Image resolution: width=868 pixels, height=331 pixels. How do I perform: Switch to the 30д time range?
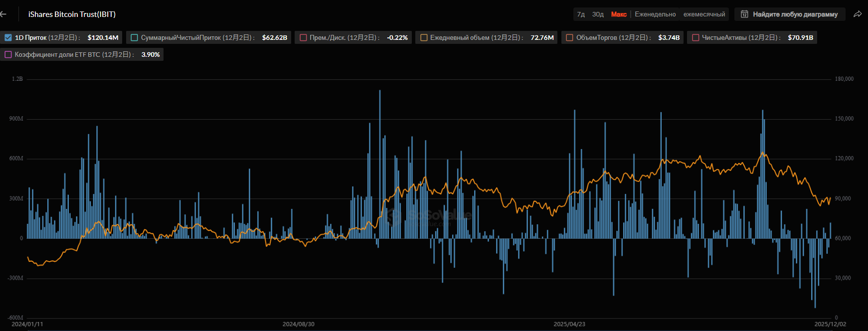598,14
